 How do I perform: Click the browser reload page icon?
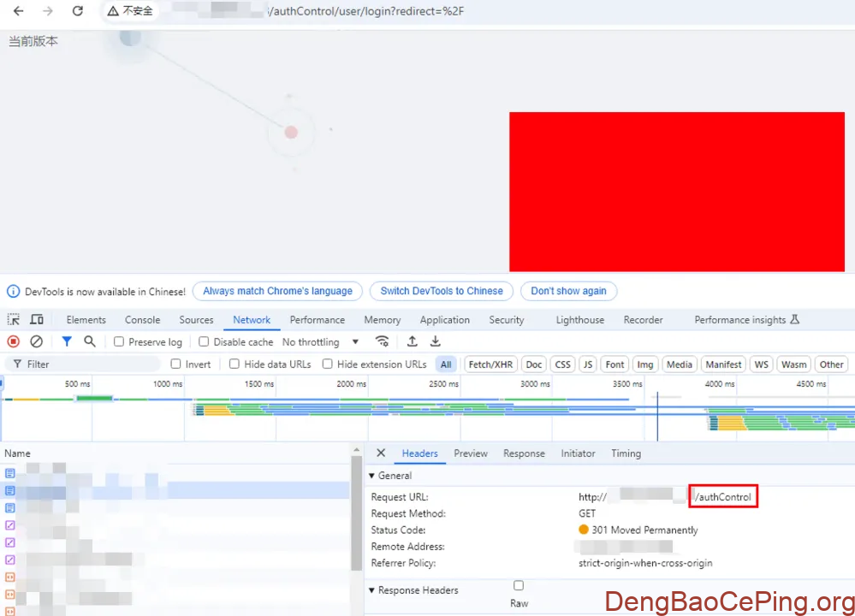[x=77, y=11]
